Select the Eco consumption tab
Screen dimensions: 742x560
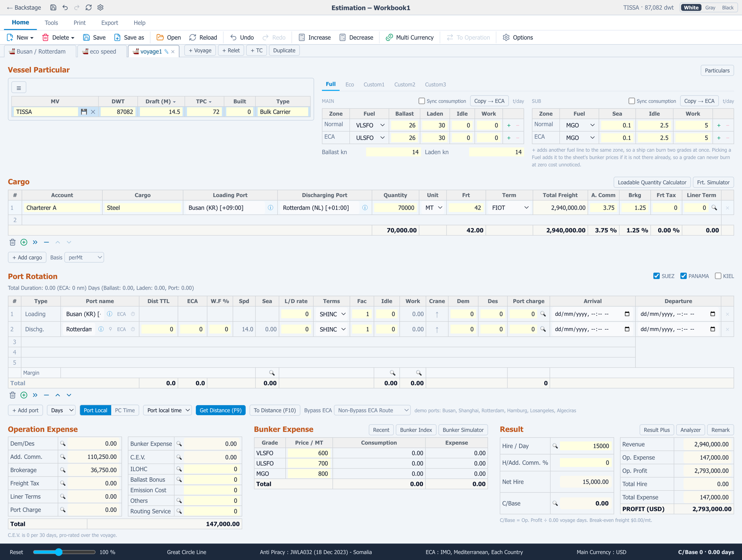(x=349, y=85)
